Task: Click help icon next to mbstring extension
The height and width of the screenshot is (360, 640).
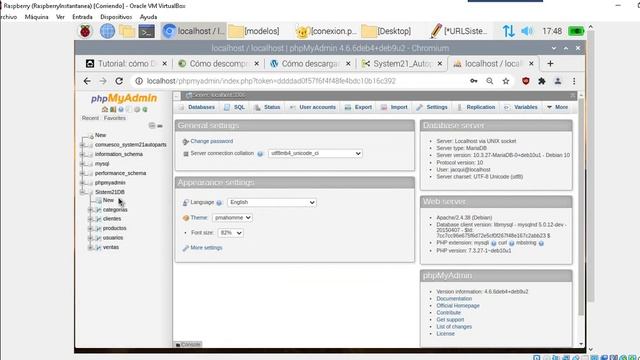Action: coord(541,243)
